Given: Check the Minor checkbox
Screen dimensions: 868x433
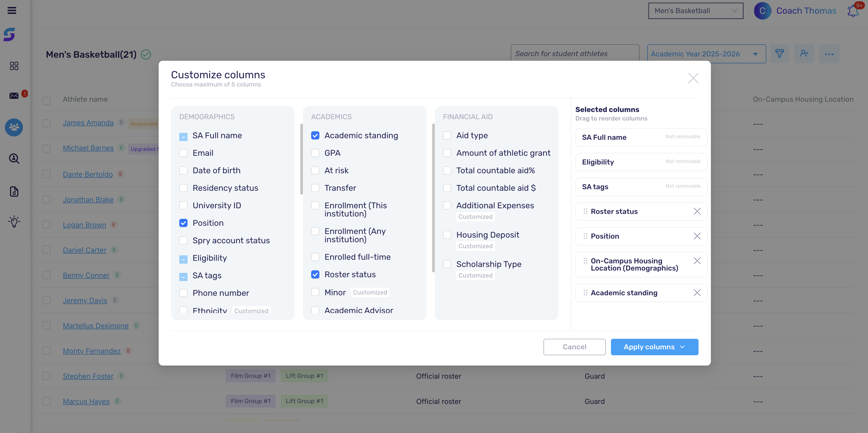Looking at the screenshot, I should click(315, 292).
